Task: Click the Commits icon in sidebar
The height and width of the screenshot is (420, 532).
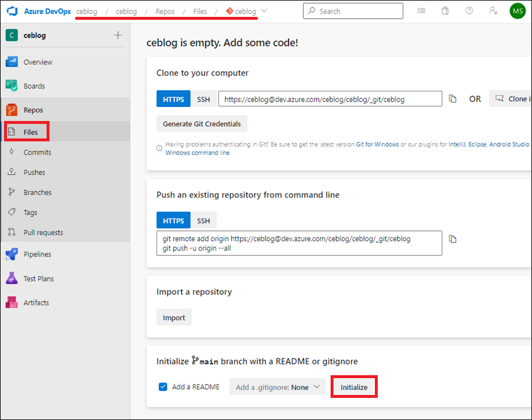Action: click(12, 152)
